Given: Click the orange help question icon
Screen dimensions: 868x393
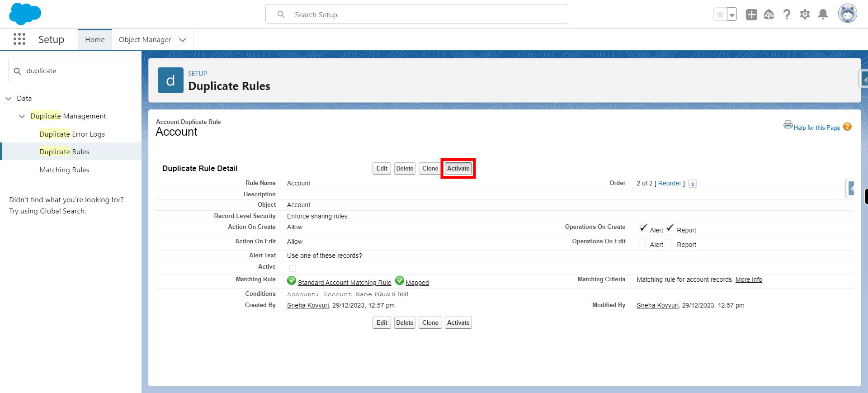Looking at the screenshot, I should pyautogui.click(x=848, y=127).
